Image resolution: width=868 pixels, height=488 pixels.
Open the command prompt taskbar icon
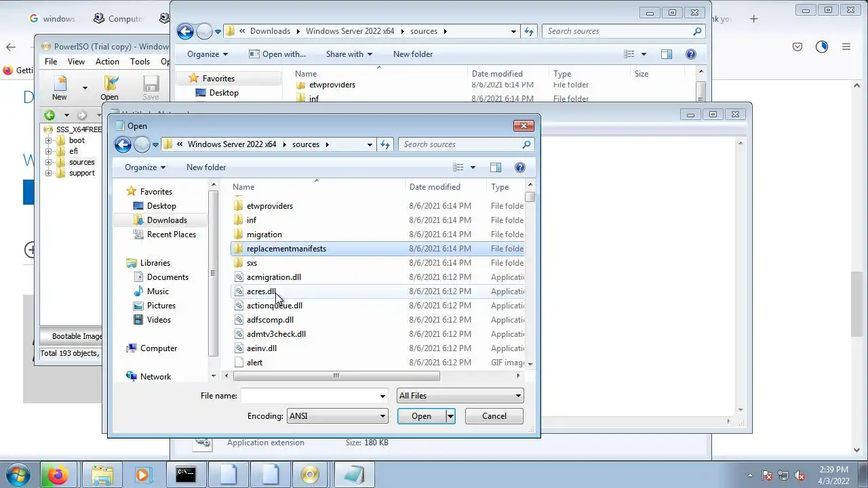click(186, 475)
